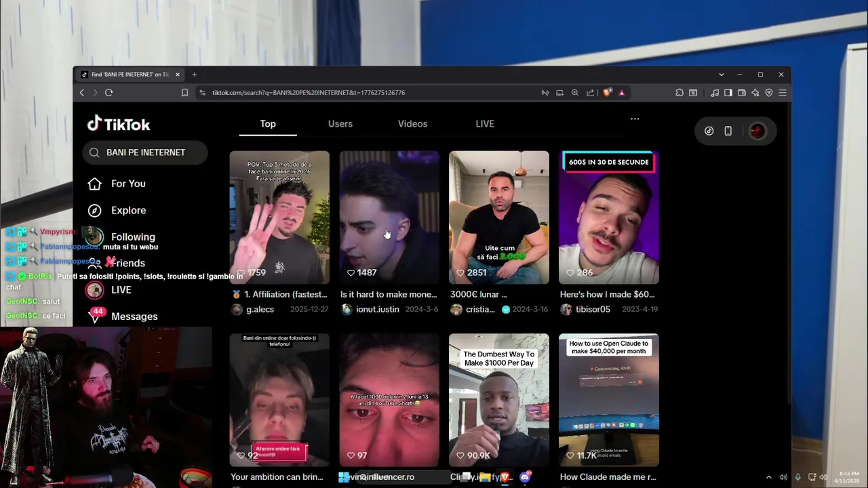Open LIVE in the TikTok sidebar

coord(121,290)
